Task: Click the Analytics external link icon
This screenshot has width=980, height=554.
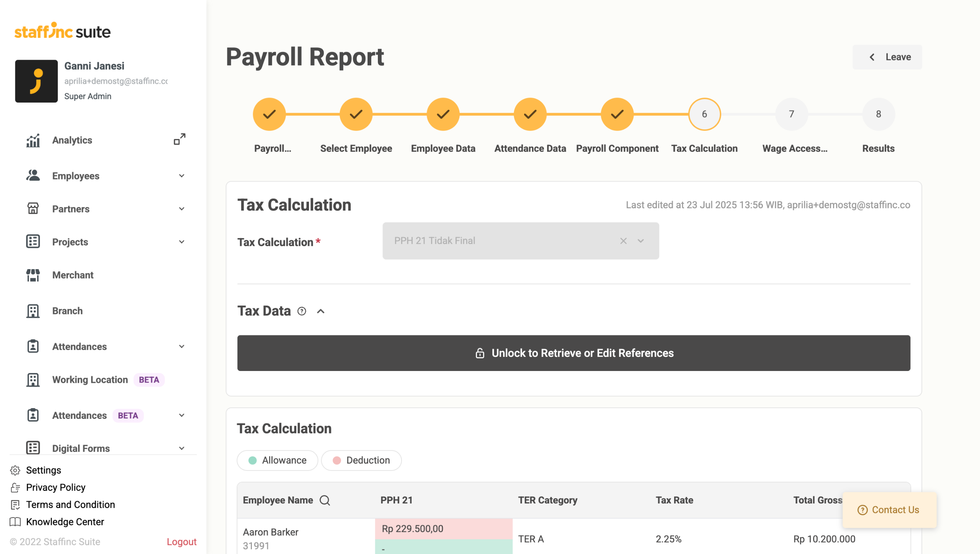Action: click(180, 139)
